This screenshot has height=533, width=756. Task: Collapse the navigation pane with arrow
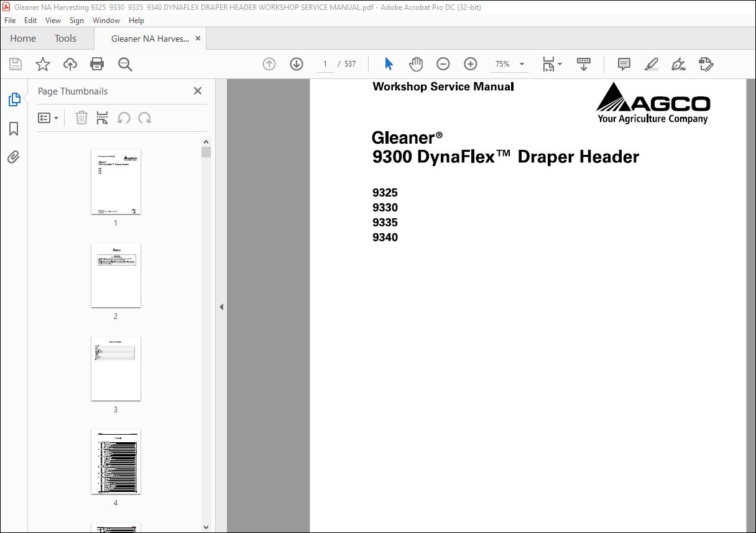pos(221,307)
